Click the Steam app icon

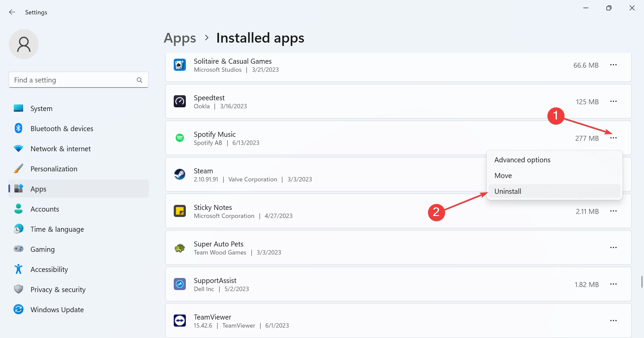(x=180, y=174)
